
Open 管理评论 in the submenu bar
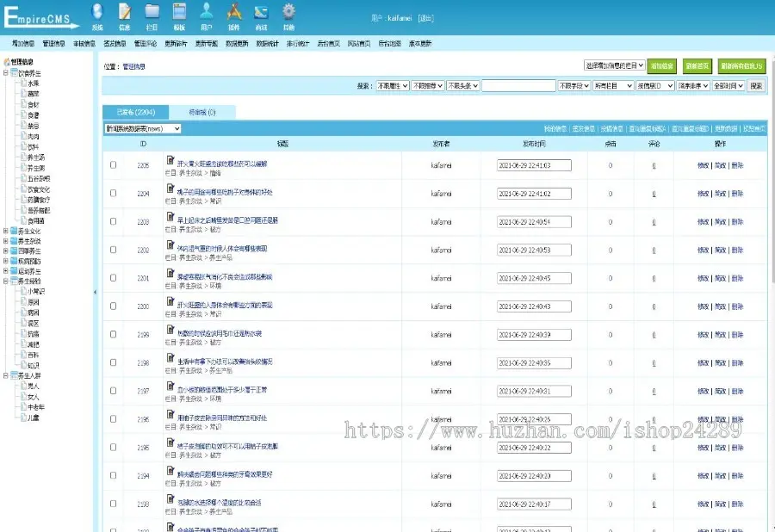[x=146, y=43]
